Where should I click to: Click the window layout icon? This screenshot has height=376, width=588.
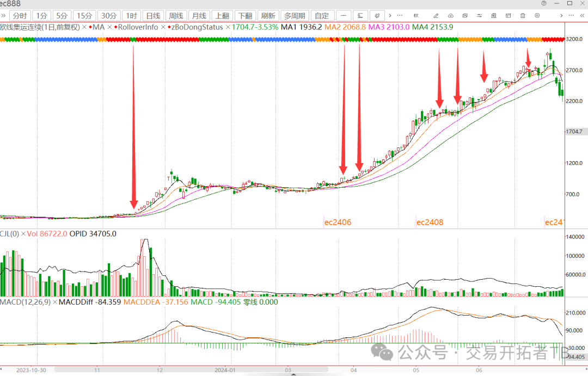tap(508, 16)
